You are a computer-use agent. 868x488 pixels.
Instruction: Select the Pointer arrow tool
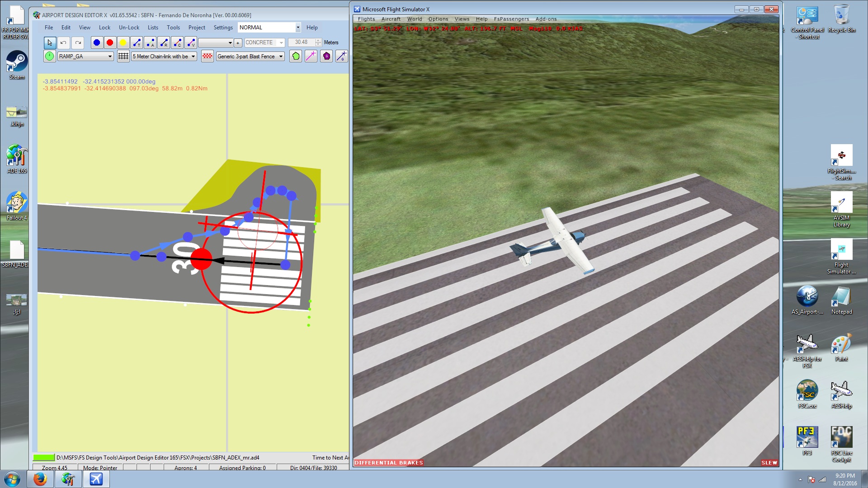tap(50, 42)
